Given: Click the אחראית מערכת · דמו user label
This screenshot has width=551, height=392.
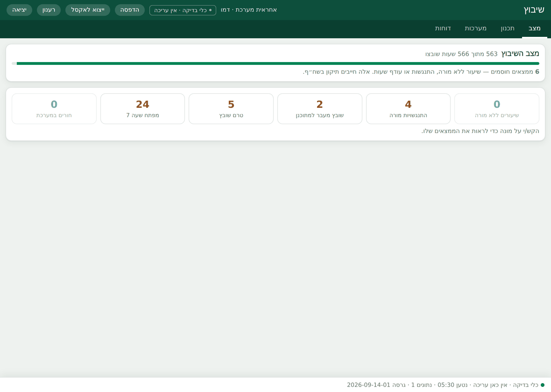Looking at the screenshot, I should pos(249,10).
